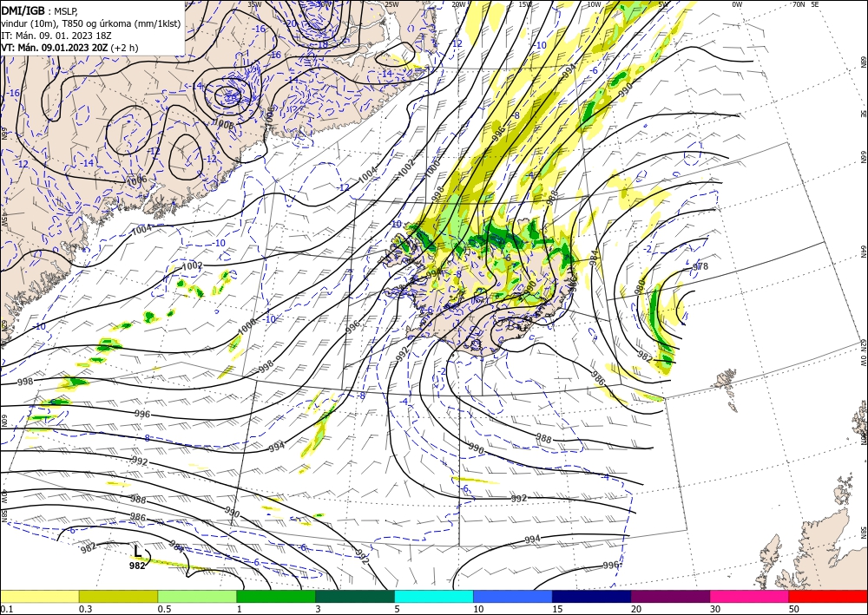The width and height of the screenshot is (868, 615).
Task: Click the purple 20 mm legend swatch
Action: (670, 597)
